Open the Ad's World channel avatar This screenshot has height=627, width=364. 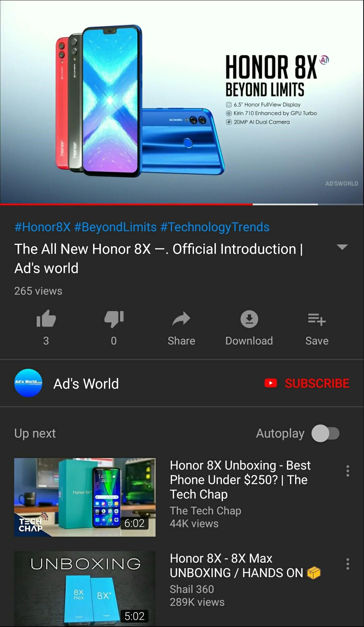click(28, 383)
